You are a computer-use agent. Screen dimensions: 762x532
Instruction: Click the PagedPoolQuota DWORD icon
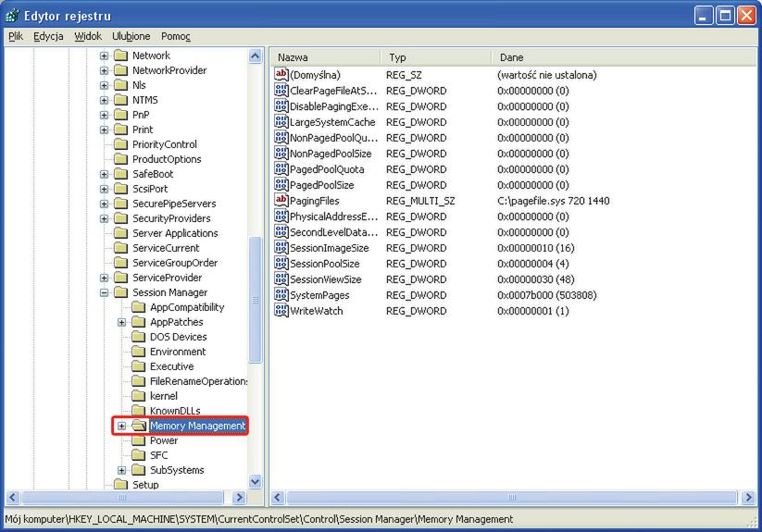point(281,169)
